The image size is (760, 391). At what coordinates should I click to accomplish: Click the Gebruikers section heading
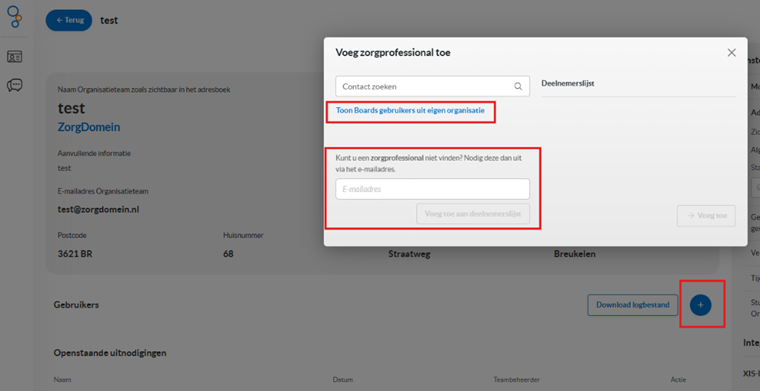point(76,305)
